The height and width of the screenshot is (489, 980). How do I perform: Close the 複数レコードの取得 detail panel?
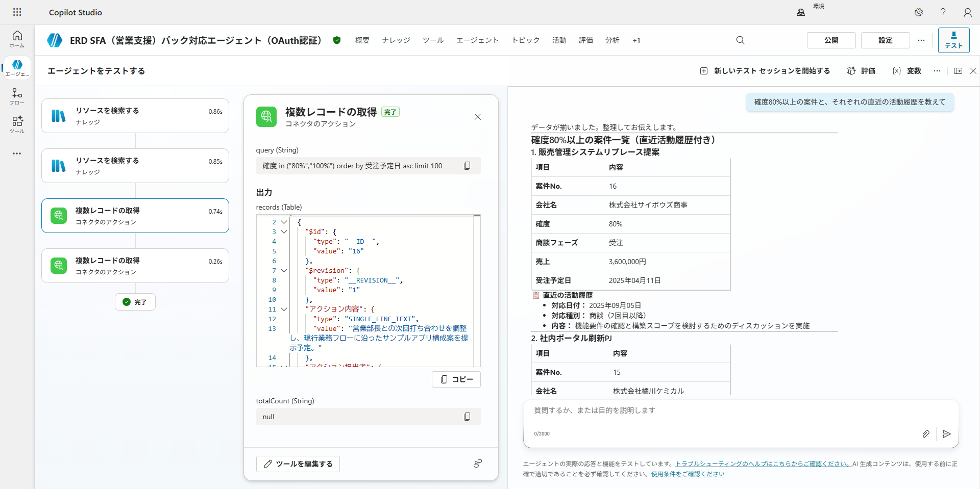point(478,117)
